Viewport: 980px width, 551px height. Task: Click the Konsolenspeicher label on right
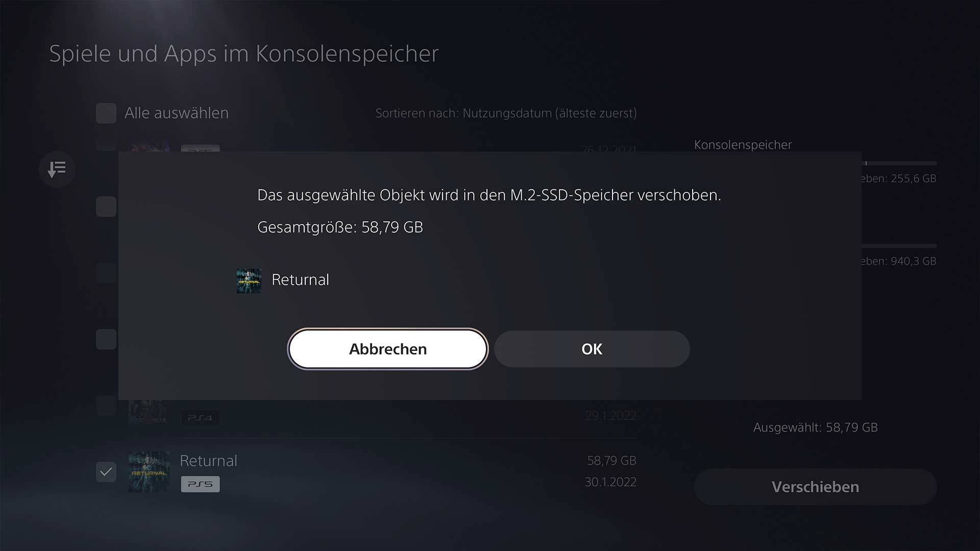coord(743,145)
